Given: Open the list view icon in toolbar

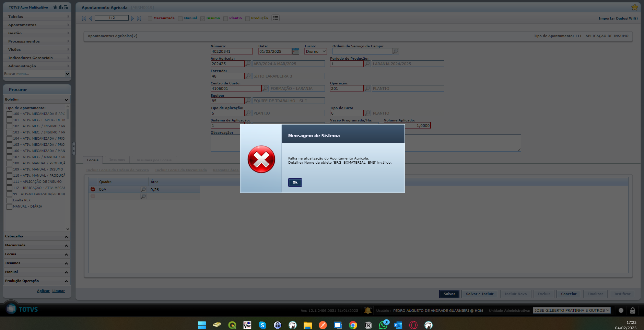Looking at the screenshot, I should (x=276, y=18).
